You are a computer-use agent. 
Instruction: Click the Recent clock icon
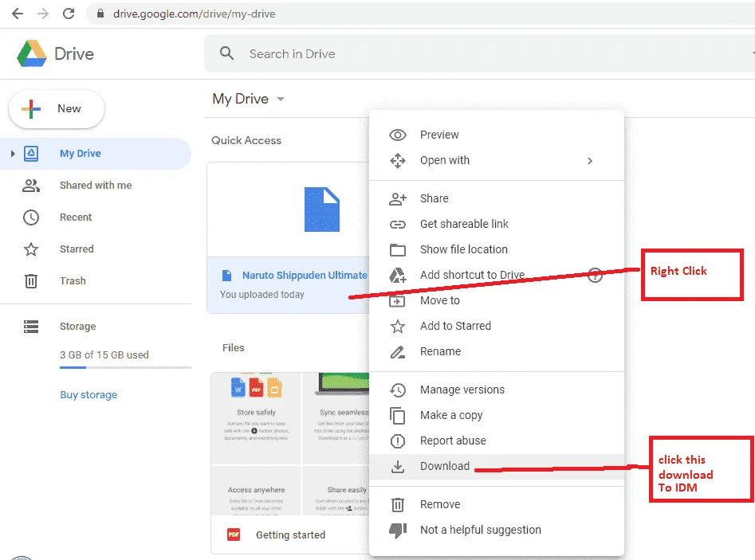[x=31, y=217]
